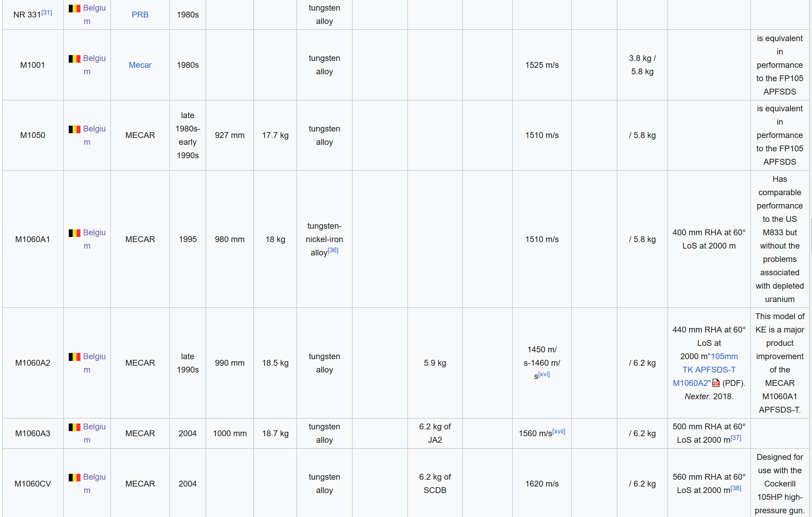Image resolution: width=812 pixels, height=517 pixels.
Task: Follow reference [37] in M1060A3 penetration cell
Action: 736,438
